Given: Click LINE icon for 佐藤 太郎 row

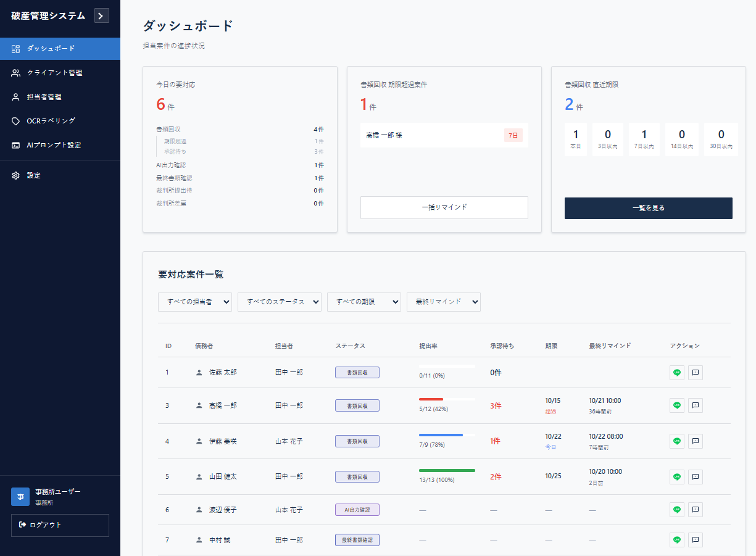Looking at the screenshot, I should click(677, 373).
